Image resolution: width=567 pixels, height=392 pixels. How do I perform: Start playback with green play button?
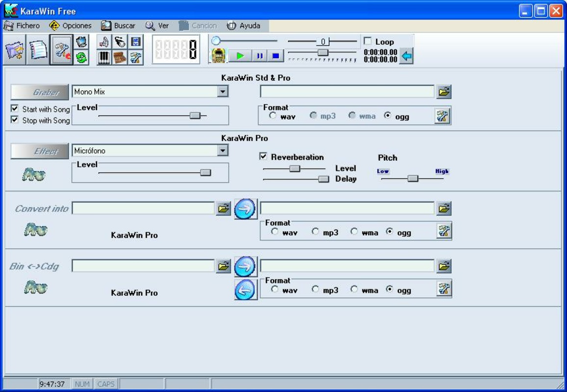pos(240,56)
